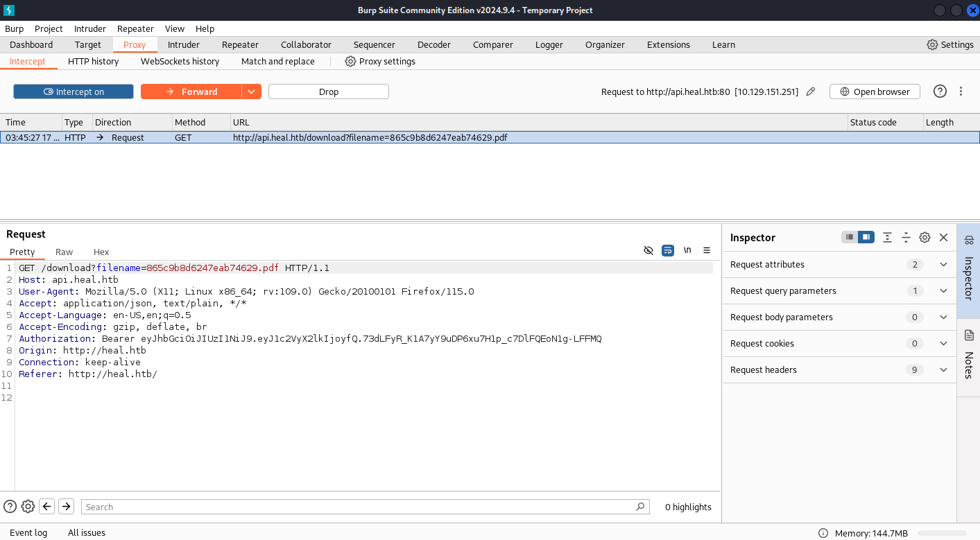Switch request view to Raw

click(x=65, y=252)
